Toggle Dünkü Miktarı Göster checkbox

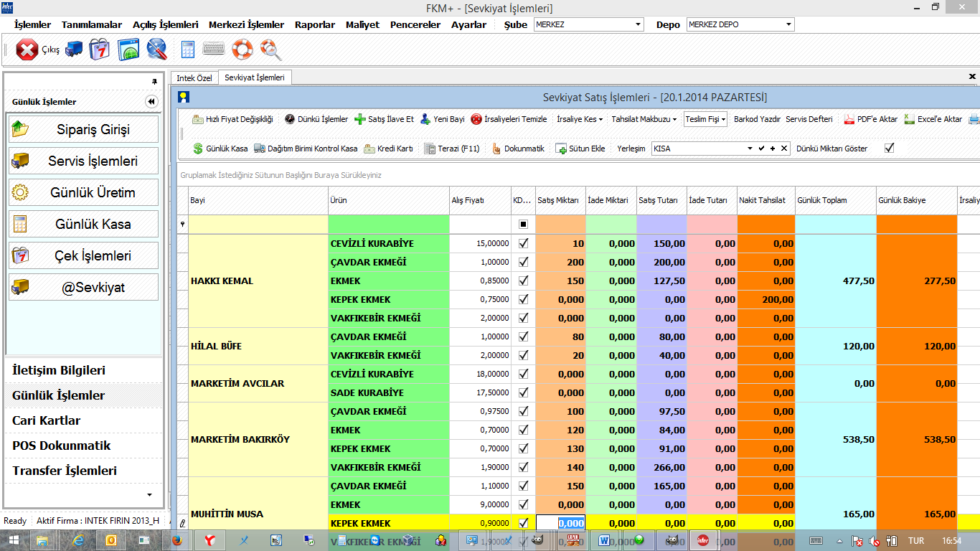coord(890,149)
